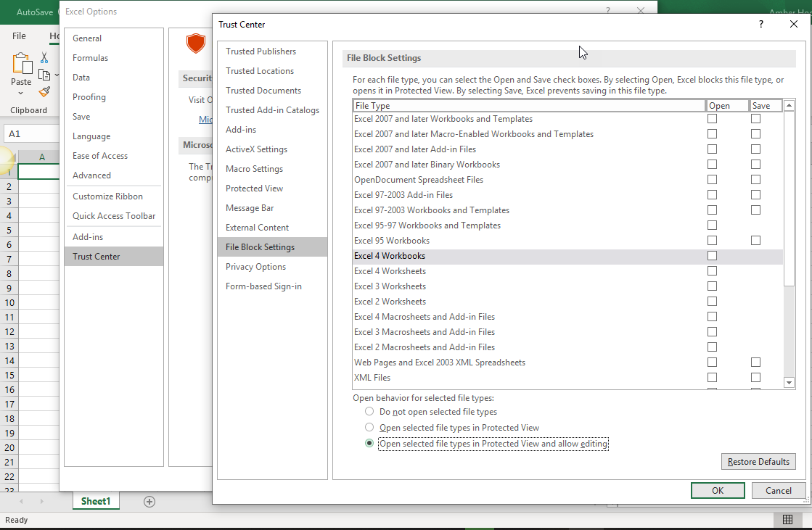Check Open for Excel 2007 and later Add-in Files

(x=712, y=149)
